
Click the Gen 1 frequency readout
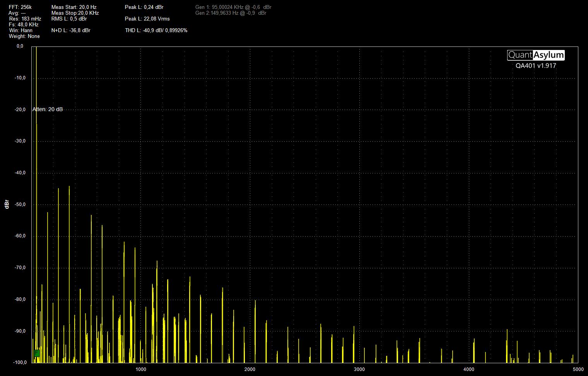233,7
